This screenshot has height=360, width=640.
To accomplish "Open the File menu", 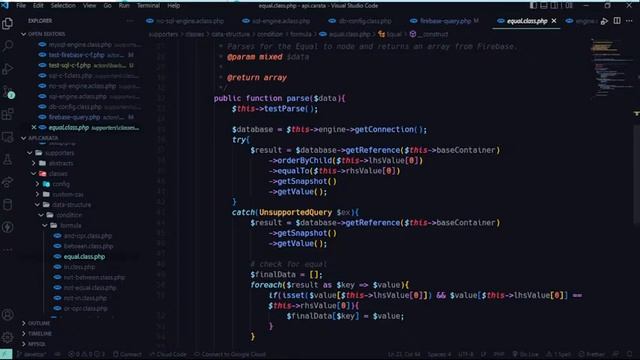I will click(x=21, y=6).
